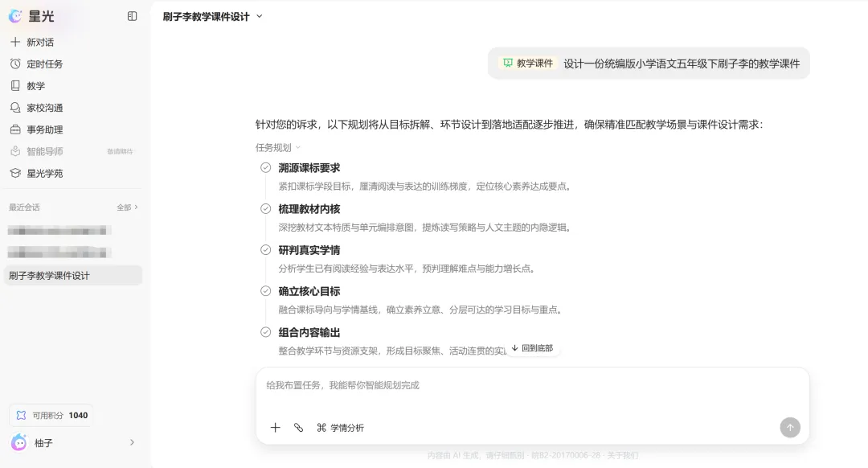868x468 pixels.
Task: Click the 回到底部 button
Action: (532, 348)
